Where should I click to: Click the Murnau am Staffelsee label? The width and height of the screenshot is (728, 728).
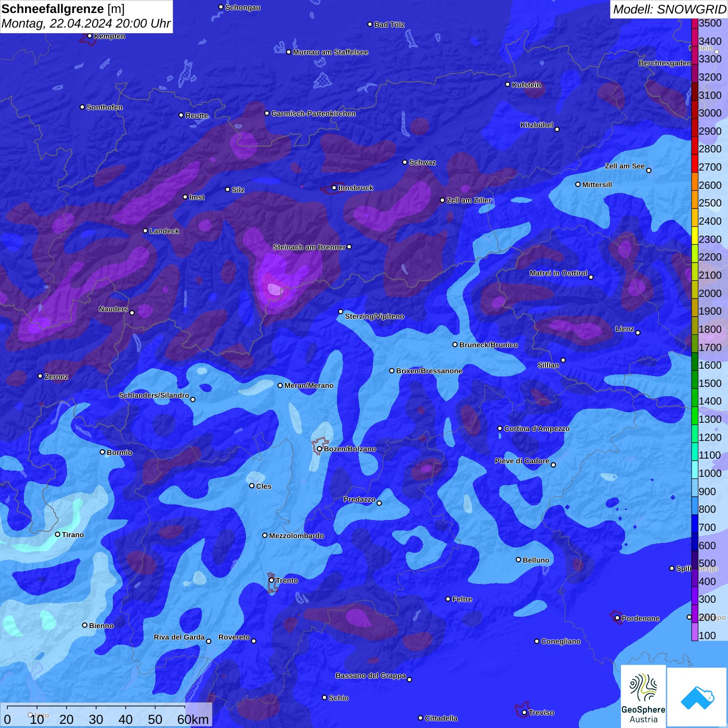point(330,52)
